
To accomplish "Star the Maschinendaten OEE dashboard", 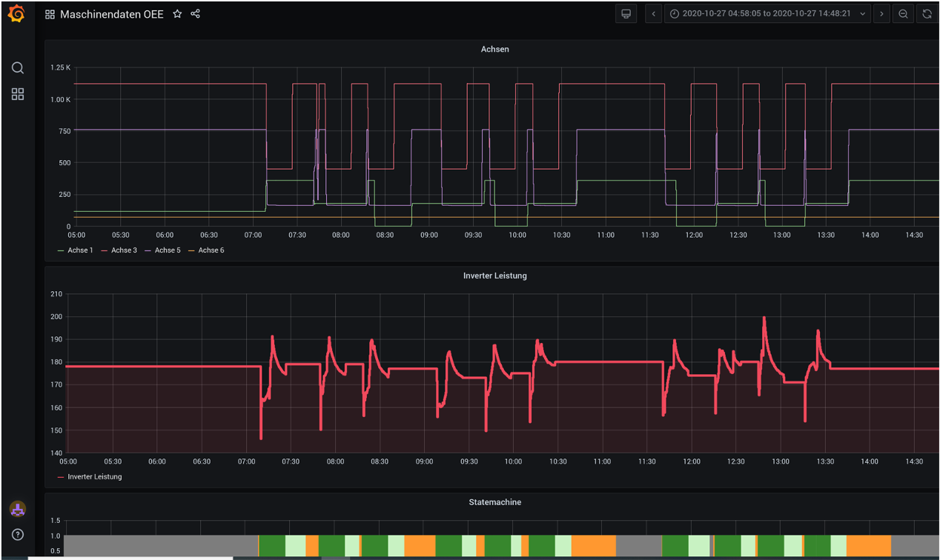I will (177, 14).
